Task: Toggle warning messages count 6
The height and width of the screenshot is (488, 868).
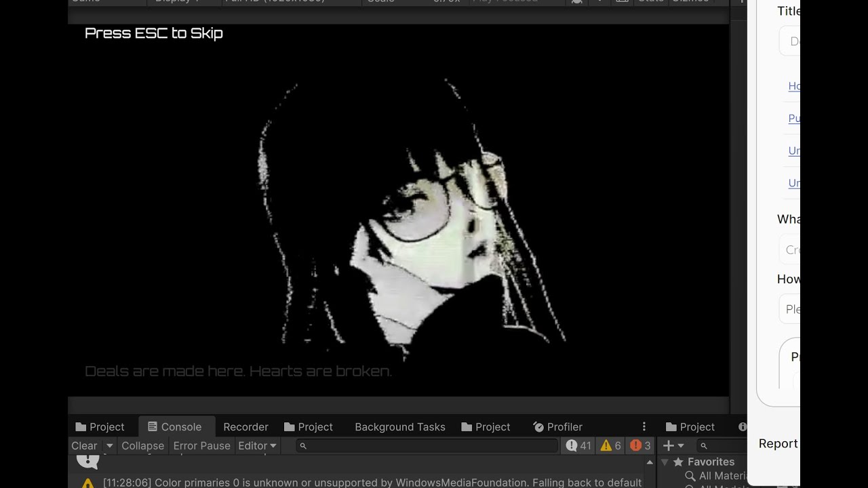Action: [x=611, y=446]
